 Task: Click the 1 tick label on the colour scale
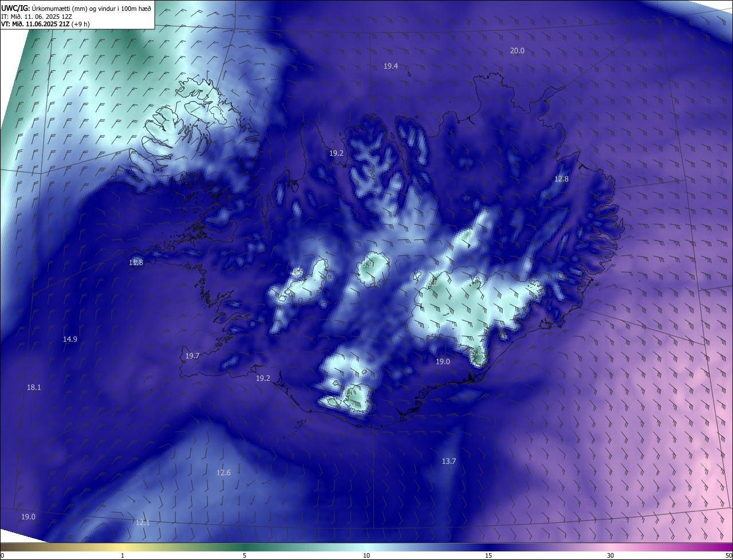point(123,556)
